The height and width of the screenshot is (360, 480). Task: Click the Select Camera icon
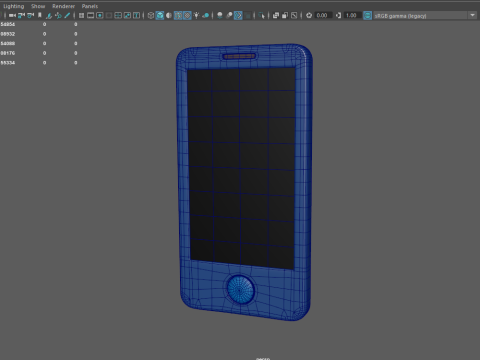click(x=12, y=15)
